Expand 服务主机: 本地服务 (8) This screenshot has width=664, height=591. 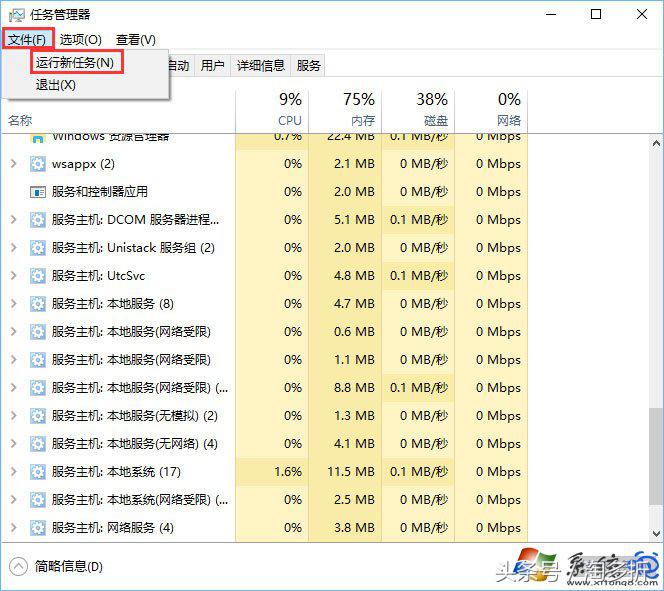point(14,304)
